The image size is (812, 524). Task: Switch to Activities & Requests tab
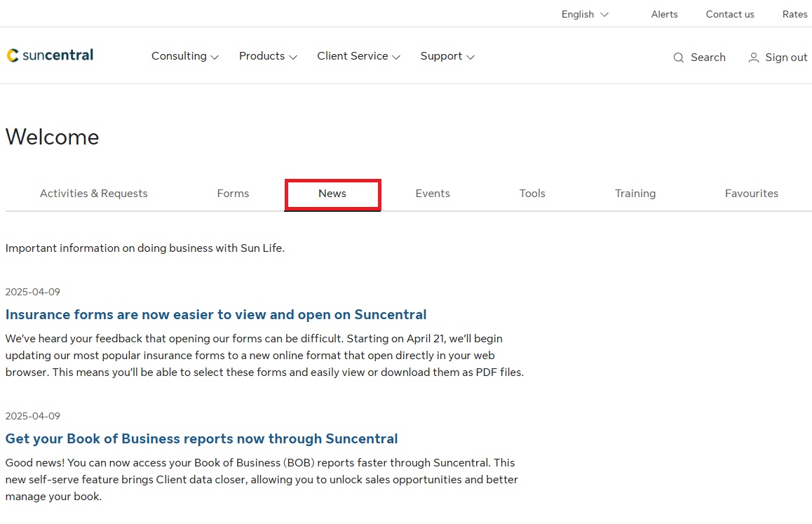click(x=94, y=194)
